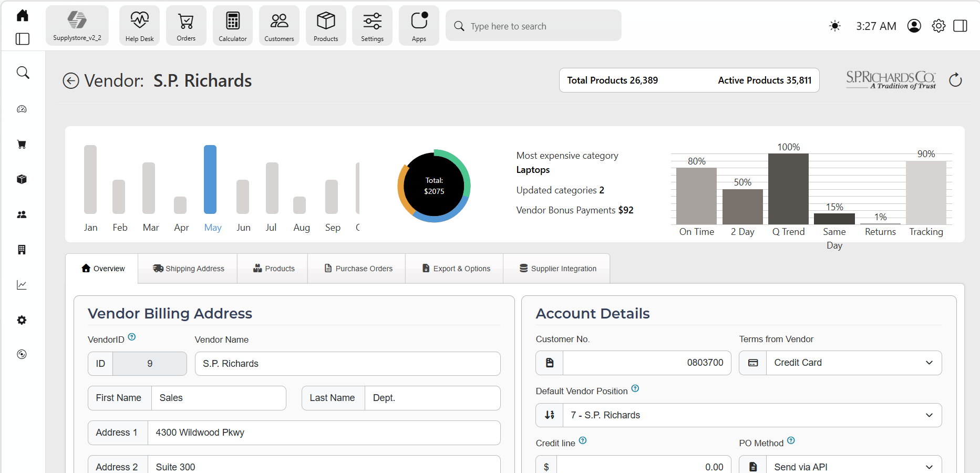Image resolution: width=980 pixels, height=473 pixels.
Task: Toggle light/dark theme sun icon
Action: point(834,26)
